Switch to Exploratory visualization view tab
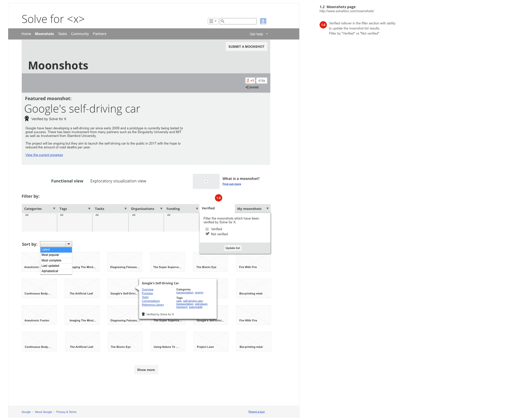 coord(118,181)
